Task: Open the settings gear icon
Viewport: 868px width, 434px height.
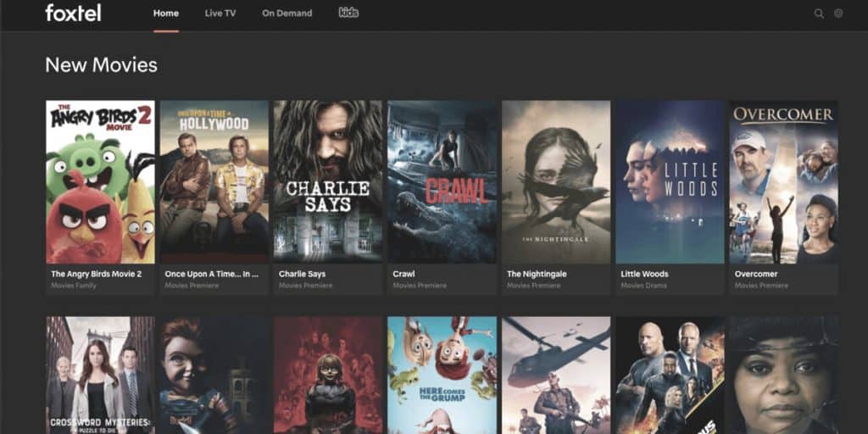Action: (x=838, y=14)
